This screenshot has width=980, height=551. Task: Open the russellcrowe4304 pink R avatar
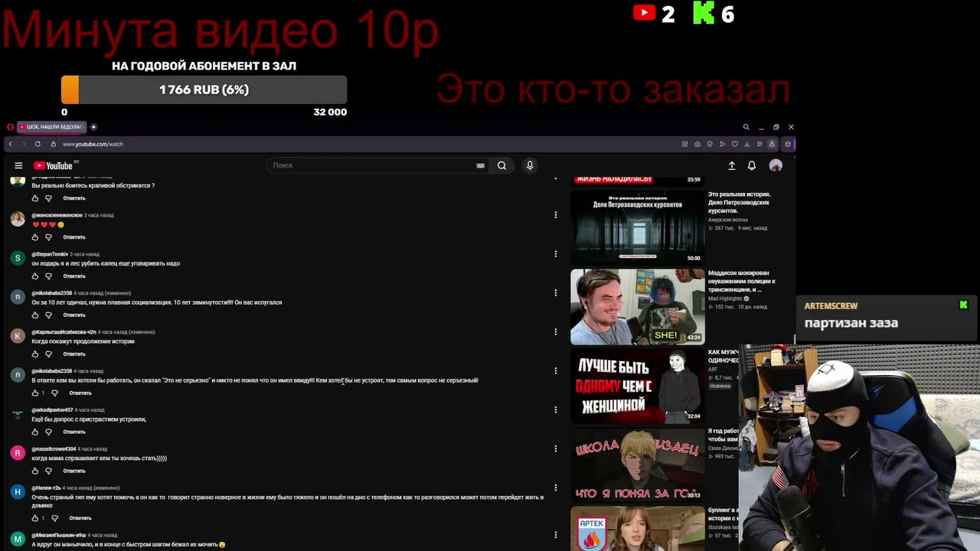[18, 453]
